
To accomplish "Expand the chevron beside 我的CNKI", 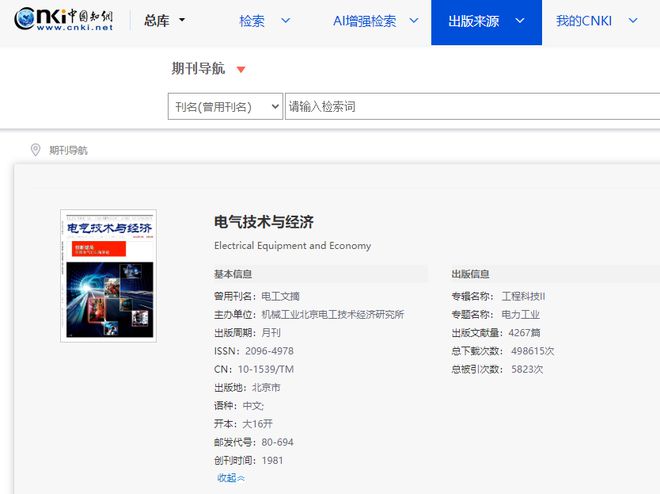I will click(633, 20).
